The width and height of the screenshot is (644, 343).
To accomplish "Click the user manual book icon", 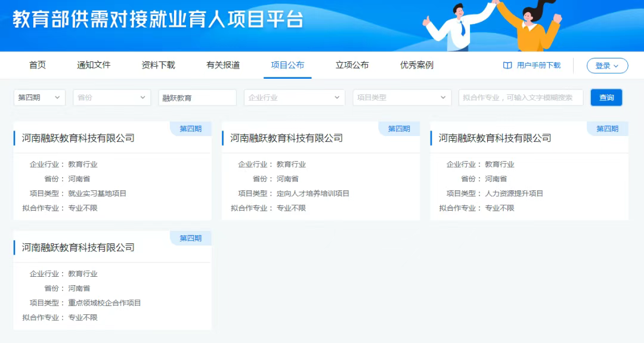I will click(507, 65).
